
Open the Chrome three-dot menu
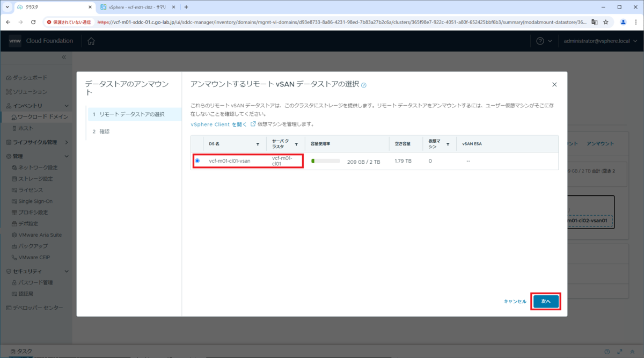(x=635, y=22)
